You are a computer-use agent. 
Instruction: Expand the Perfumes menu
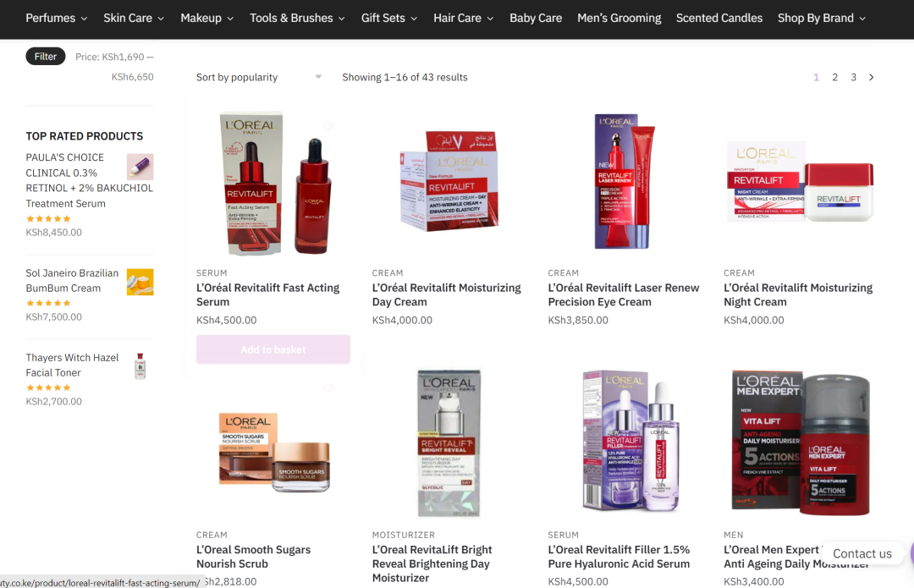tap(57, 18)
